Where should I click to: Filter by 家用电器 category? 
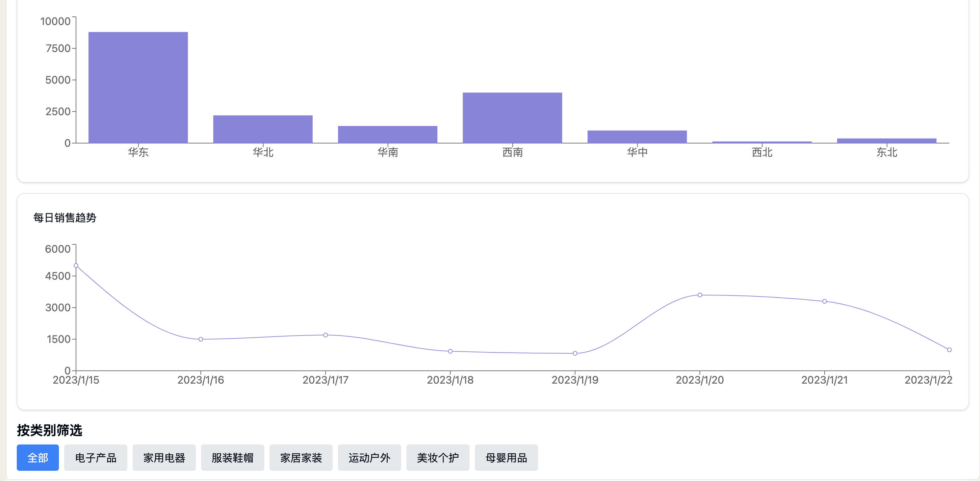[x=164, y=457]
